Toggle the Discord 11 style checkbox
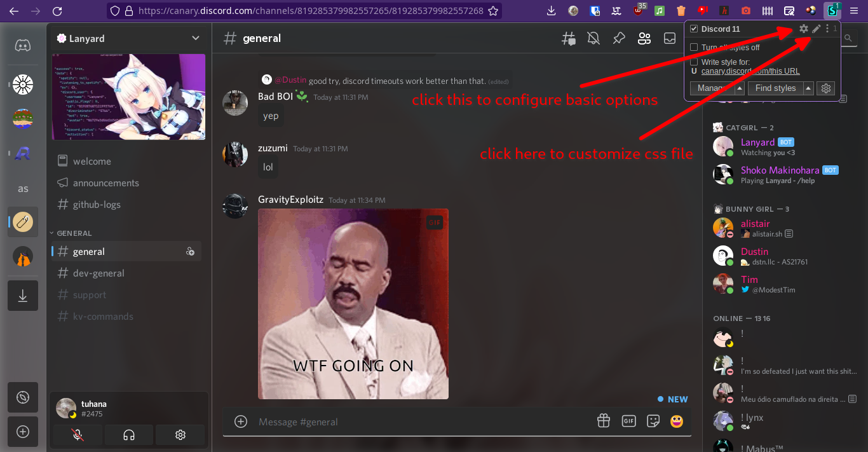Screen dimensions: 868x452 tap(694, 29)
